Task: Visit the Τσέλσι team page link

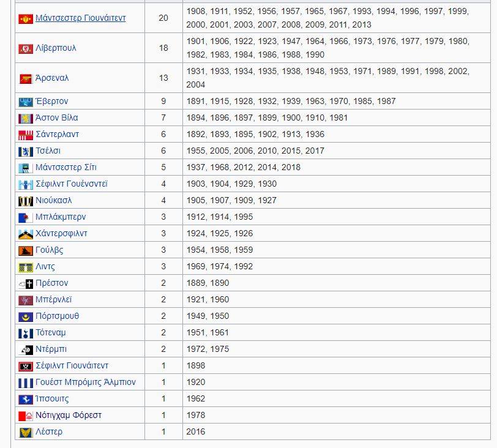Action: 48,151
